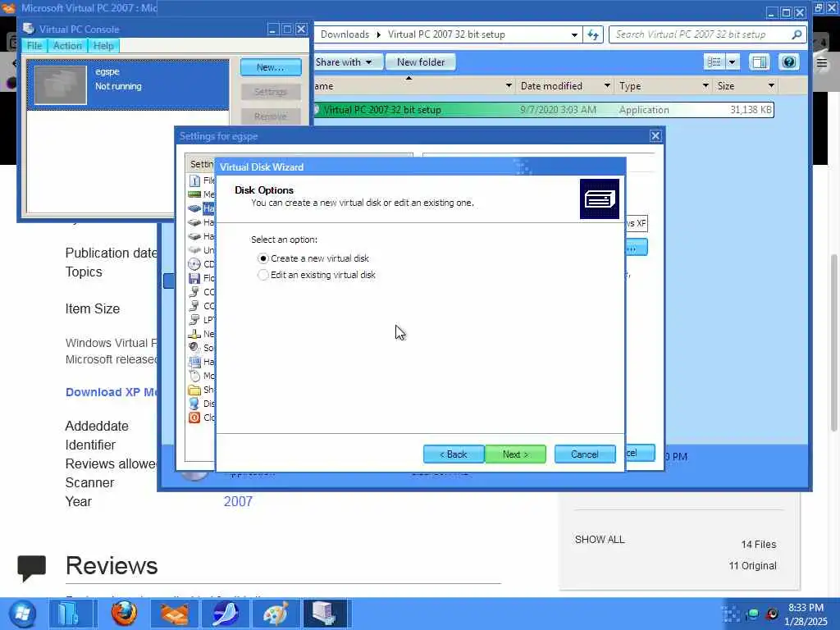Expand the Date modified column dropdown
840x630 pixels.
607,85
